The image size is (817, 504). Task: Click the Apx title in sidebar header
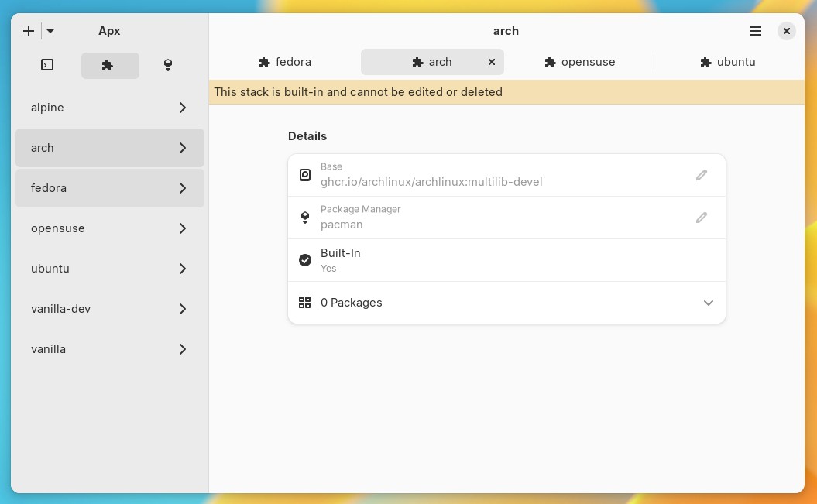109,31
